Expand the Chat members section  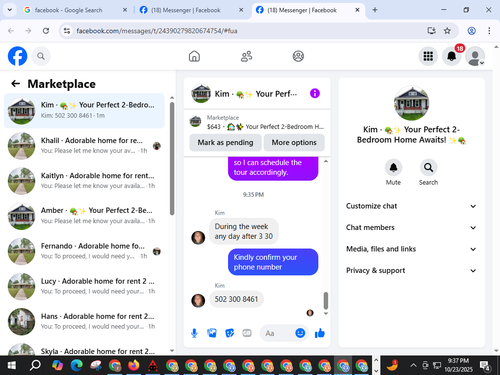(411, 228)
